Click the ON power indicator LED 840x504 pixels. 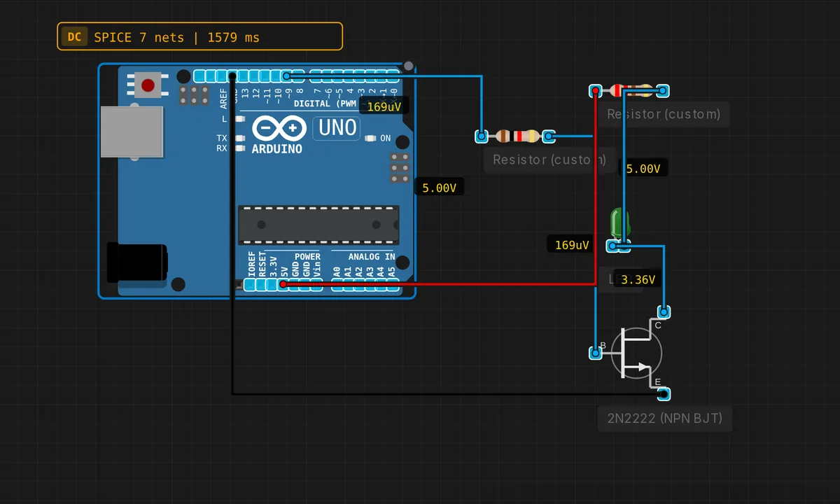(x=370, y=139)
